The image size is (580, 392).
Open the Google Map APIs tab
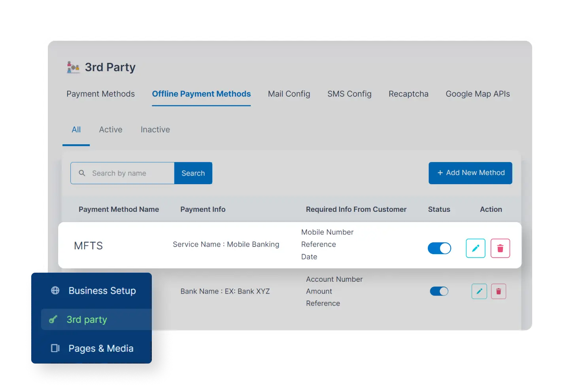point(478,94)
